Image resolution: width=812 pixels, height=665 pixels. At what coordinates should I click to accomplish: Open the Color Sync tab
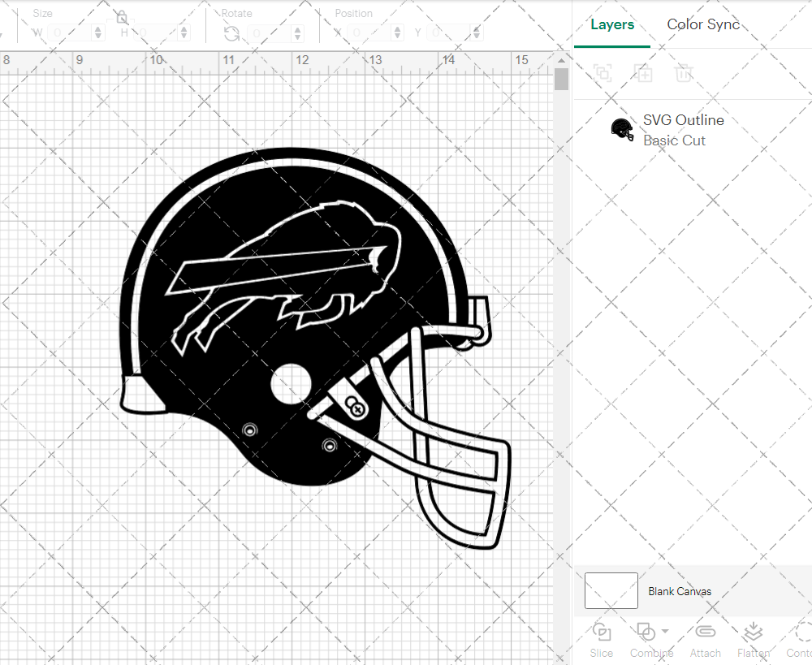click(x=702, y=24)
